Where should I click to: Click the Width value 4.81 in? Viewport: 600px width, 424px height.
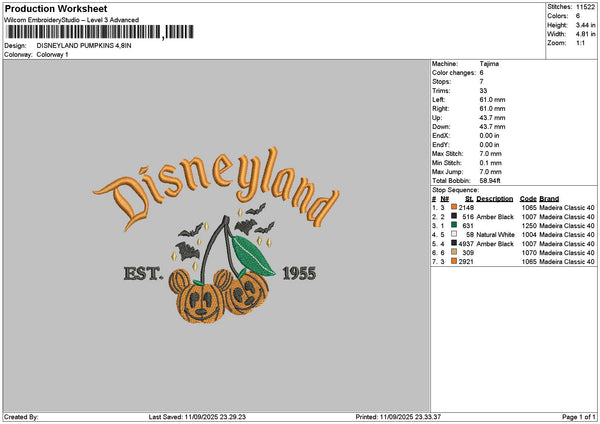click(585, 34)
